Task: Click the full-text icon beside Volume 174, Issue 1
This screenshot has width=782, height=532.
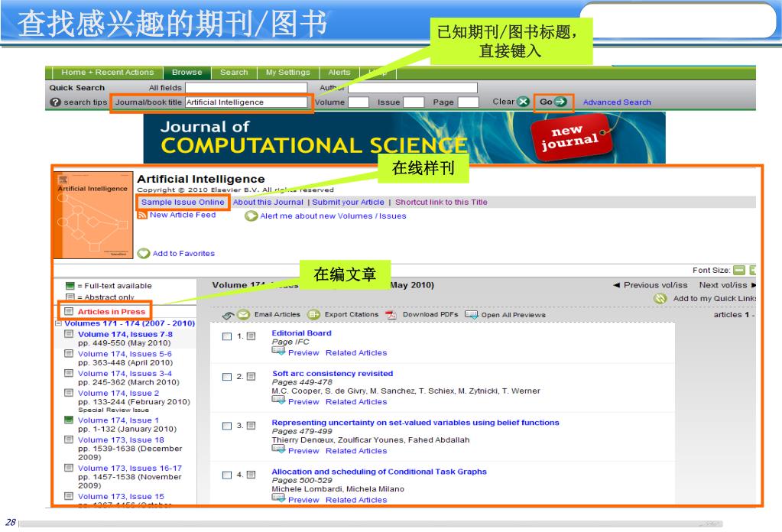Action: coord(69,420)
